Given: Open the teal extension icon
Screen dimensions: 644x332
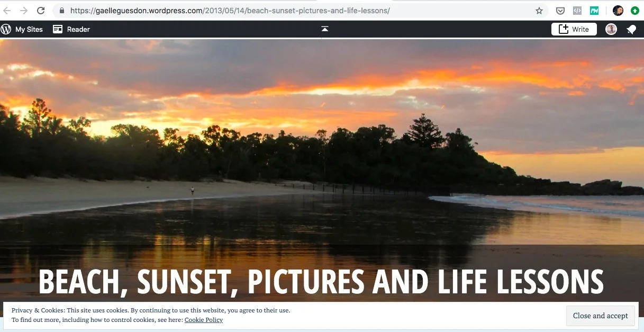Looking at the screenshot, I should [594, 11].
